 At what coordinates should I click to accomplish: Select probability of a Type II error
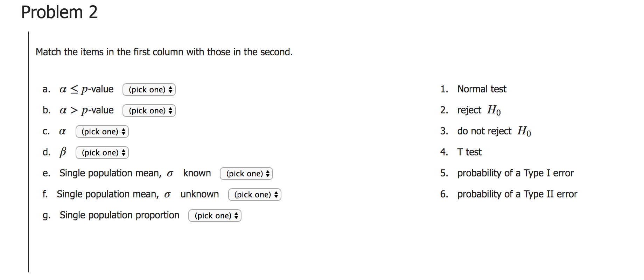coord(517,194)
